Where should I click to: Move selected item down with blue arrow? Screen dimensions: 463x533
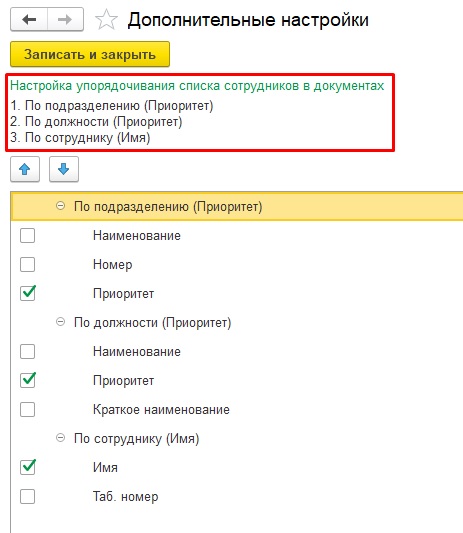[64, 169]
